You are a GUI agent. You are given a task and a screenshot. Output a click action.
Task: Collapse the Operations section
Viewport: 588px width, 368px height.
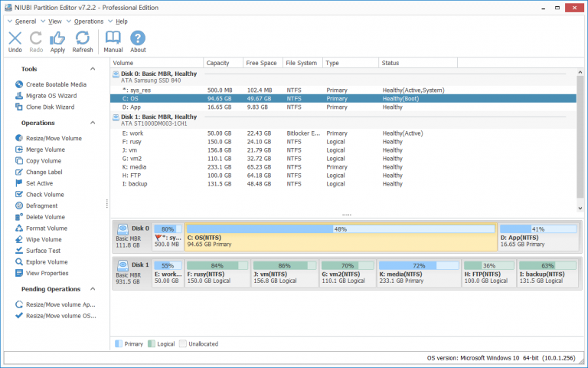point(93,123)
